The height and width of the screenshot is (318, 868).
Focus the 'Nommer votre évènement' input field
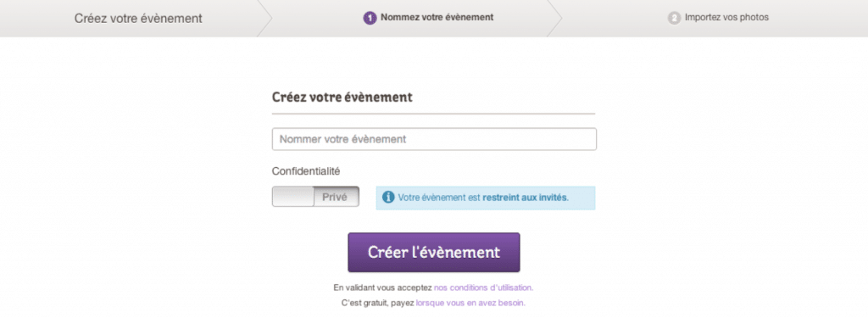coord(434,139)
